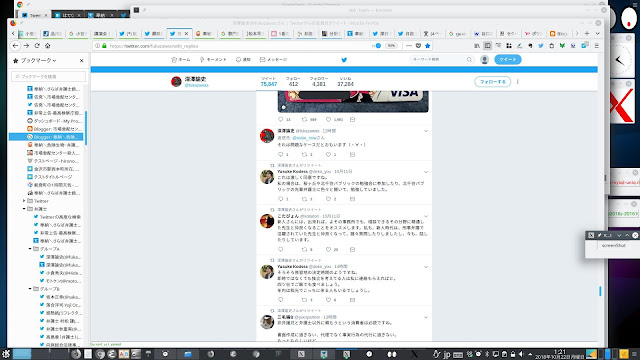The width and height of the screenshot is (640, 360).
Task: Open Moments (モーメント) in Twitter navigation
Action: point(213,60)
